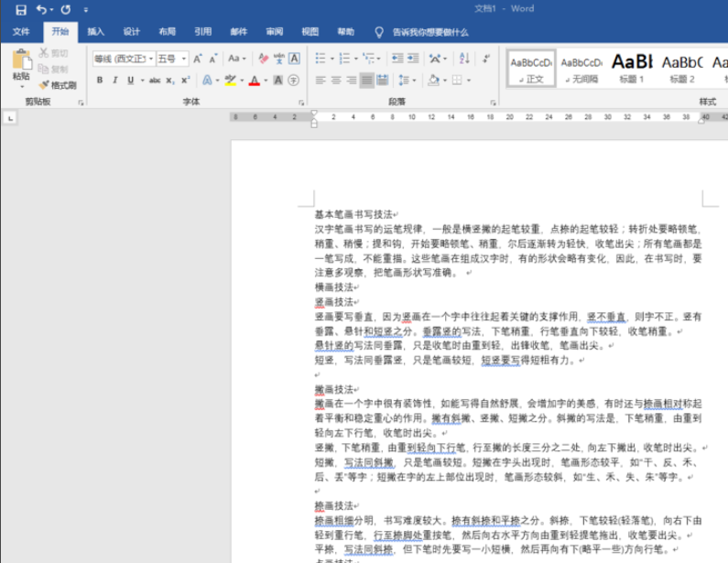Click the Save icon in quick access toolbar
728x563 pixels.
click(x=20, y=9)
